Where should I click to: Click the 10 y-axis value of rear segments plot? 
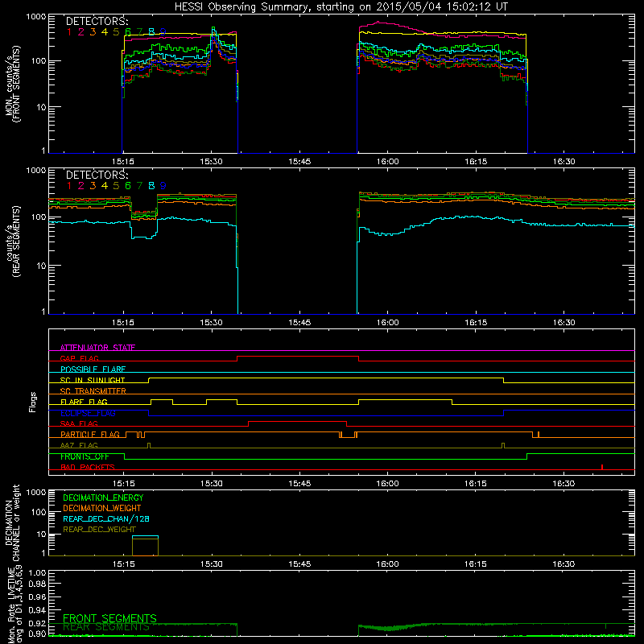[41, 266]
